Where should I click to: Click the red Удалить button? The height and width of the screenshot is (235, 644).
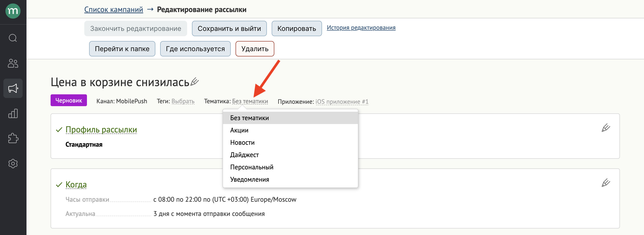(x=255, y=48)
